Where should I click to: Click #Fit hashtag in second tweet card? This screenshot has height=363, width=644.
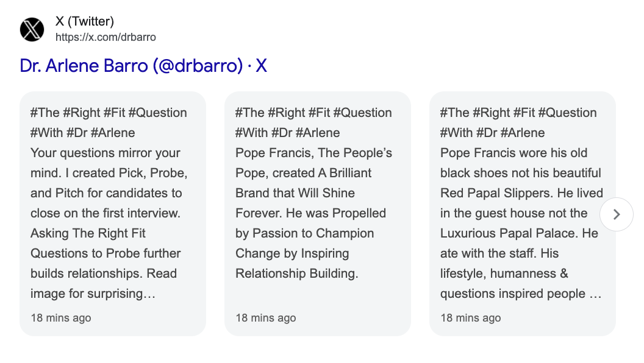tap(319, 113)
